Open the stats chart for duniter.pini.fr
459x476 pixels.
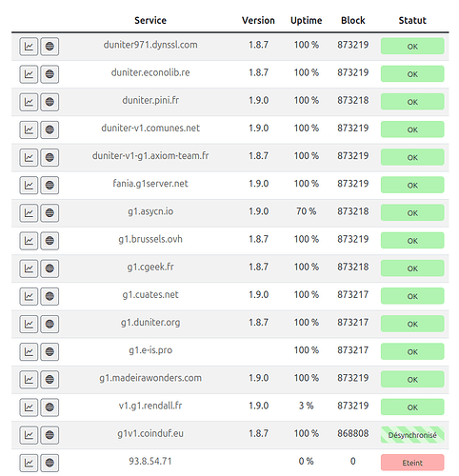coord(29,102)
